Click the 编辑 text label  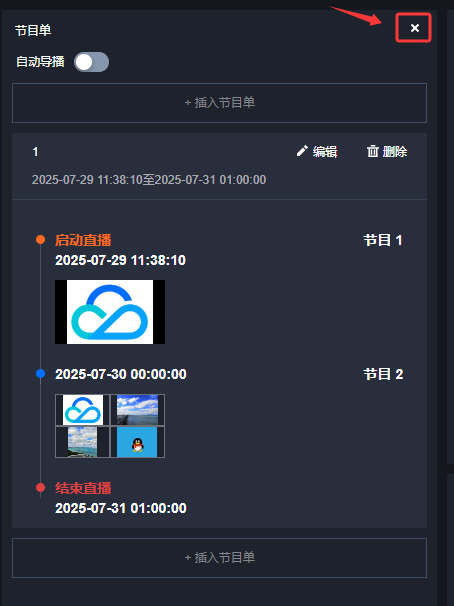tap(325, 152)
